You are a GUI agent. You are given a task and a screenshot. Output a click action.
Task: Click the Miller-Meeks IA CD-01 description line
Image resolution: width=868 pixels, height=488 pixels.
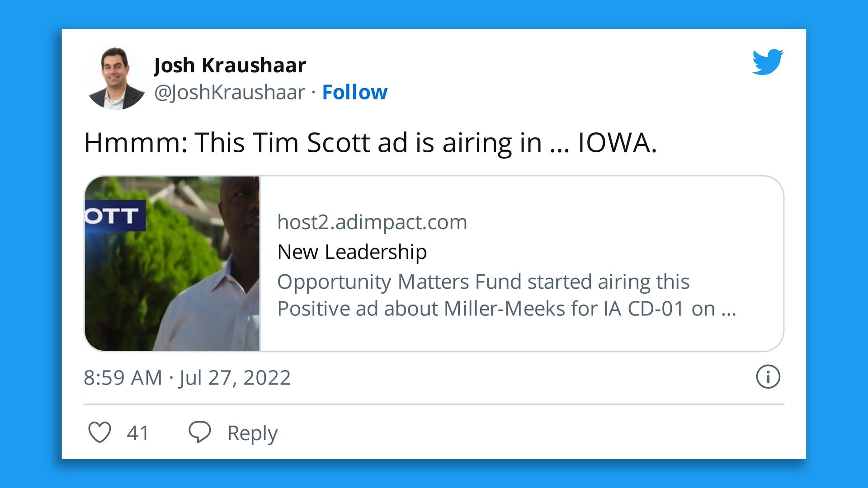(x=506, y=309)
